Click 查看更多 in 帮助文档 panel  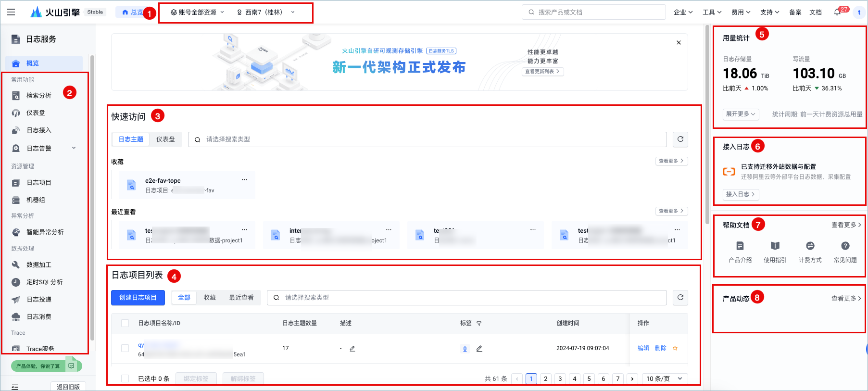point(846,225)
